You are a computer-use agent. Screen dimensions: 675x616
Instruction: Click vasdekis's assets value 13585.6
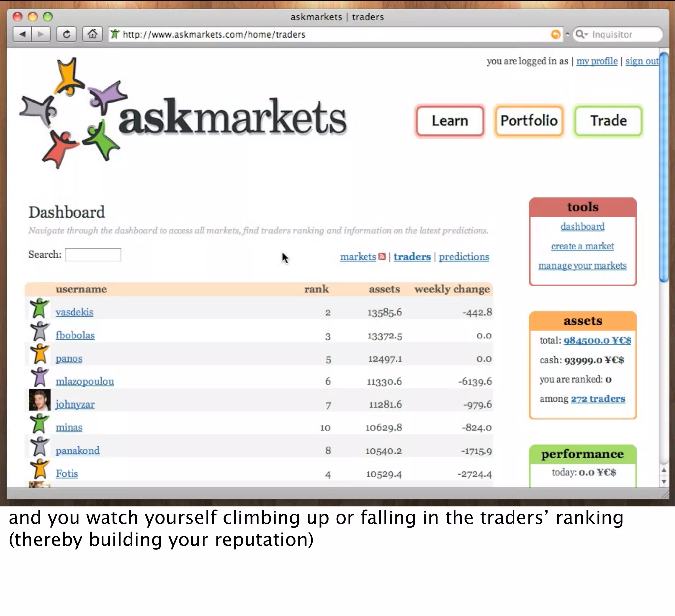click(385, 312)
